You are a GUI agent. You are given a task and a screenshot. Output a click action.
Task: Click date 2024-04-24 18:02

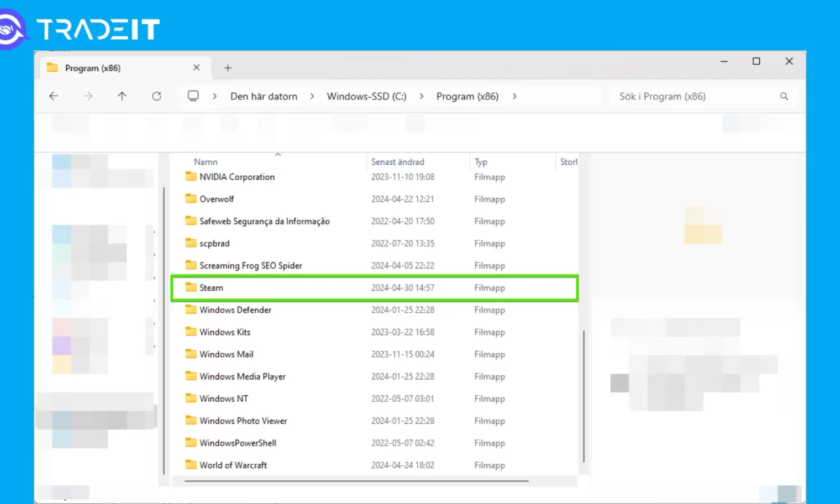click(403, 465)
